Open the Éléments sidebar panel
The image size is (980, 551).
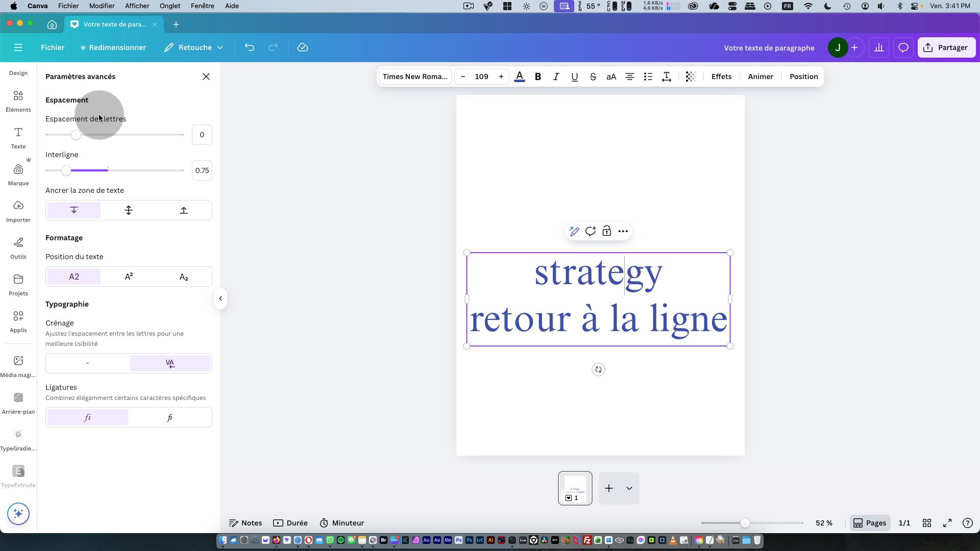[x=18, y=101]
